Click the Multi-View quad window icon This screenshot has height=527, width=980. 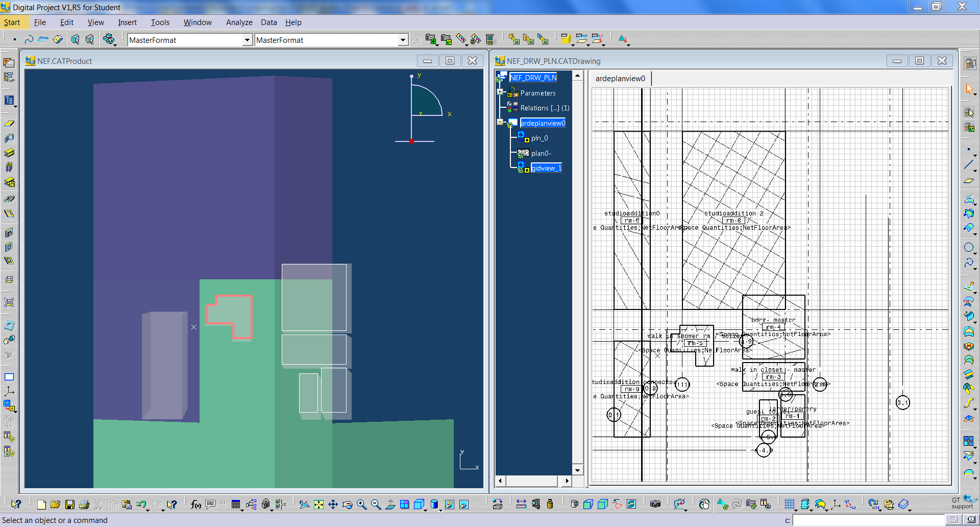[x=404, y=505]
